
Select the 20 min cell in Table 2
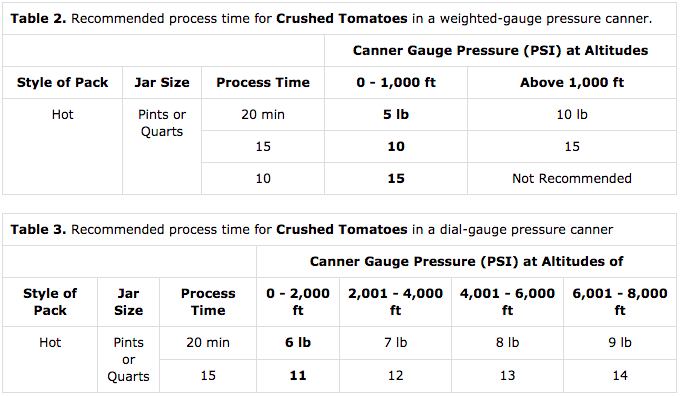tap(263, 115)
